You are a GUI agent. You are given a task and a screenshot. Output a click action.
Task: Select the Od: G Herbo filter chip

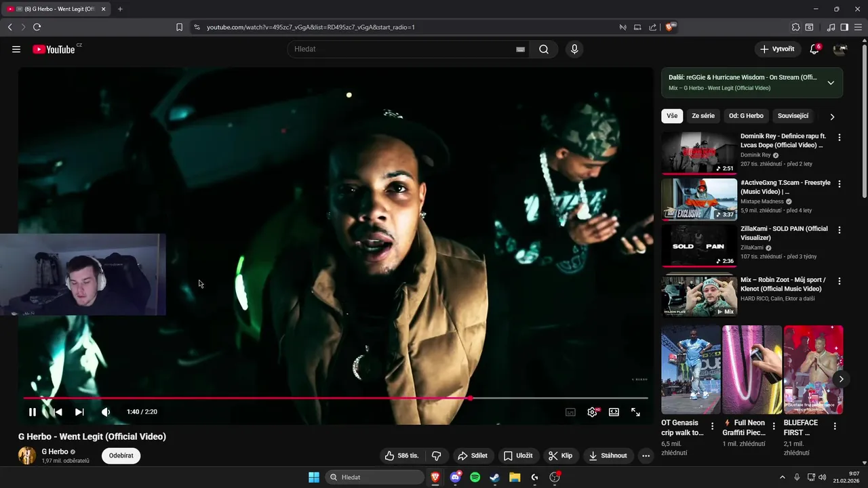[746, 116]
